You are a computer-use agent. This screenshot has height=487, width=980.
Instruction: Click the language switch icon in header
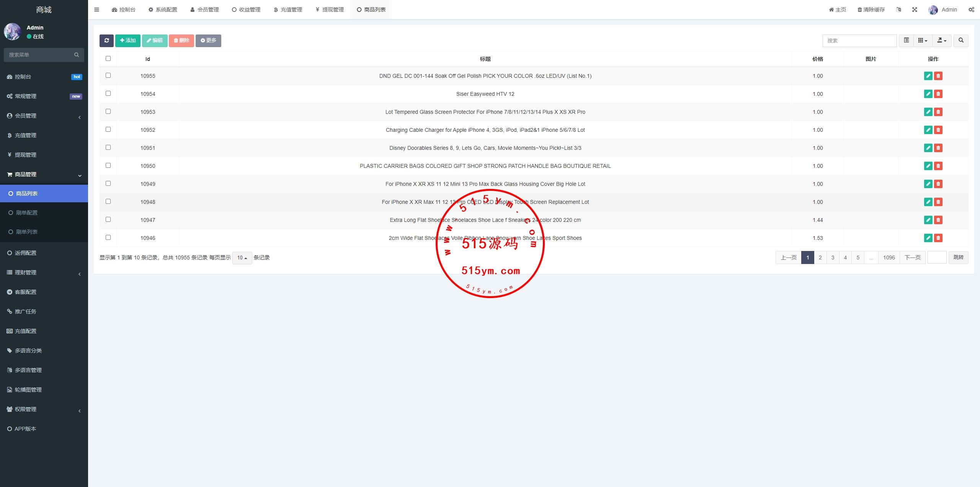(898, 10)
